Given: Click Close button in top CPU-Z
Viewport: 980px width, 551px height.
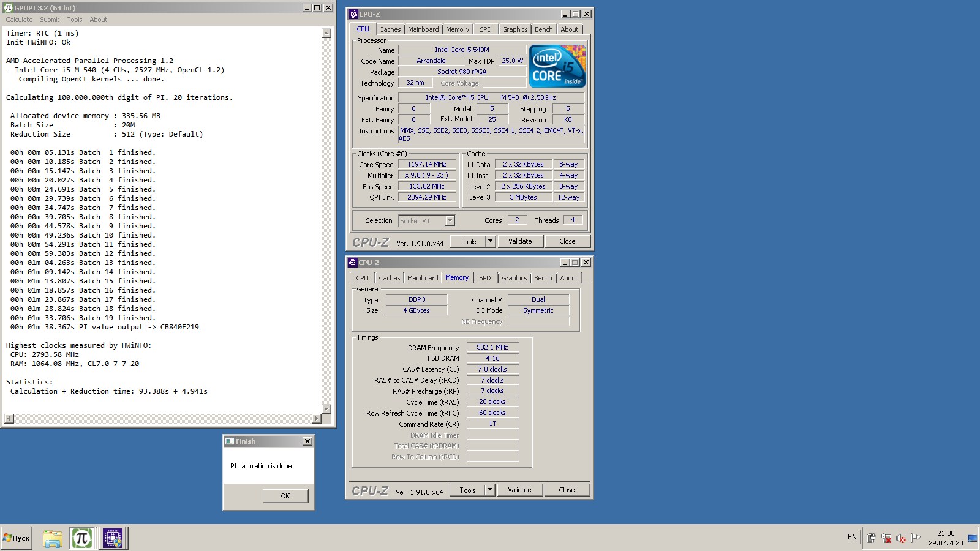Looking at the screenshot, I should point(567,241).
